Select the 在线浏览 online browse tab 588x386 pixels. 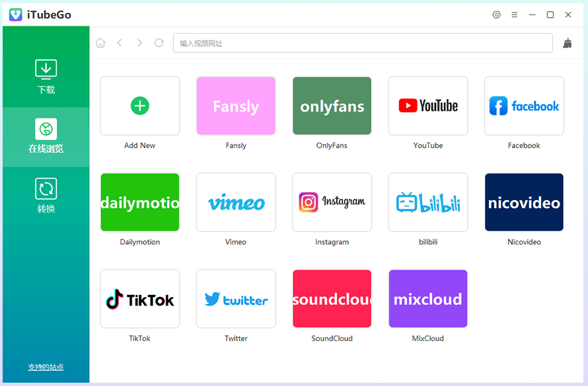[x=46, y=137]
